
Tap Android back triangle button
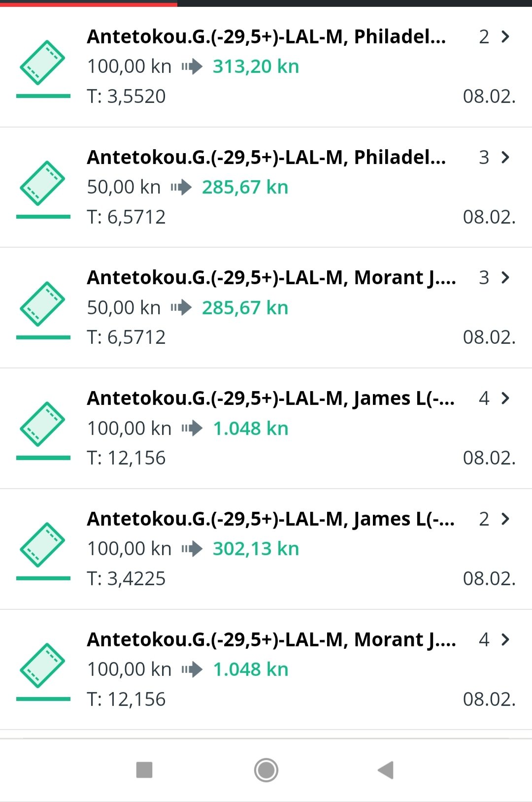[386, 770]
